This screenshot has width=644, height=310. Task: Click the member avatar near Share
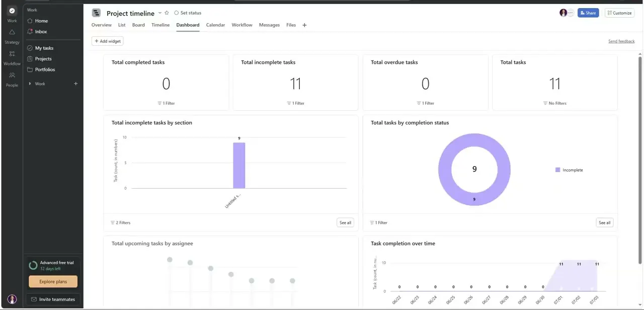coord(563,13)
